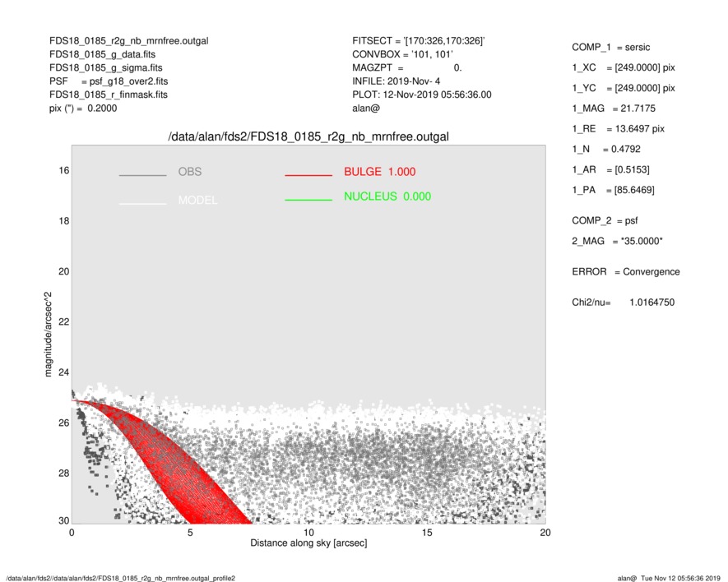Viewport: 728px width, 582px height.
Task: Click the 1_AR = [0.5153] value
Action: click(x=611, y=170)
